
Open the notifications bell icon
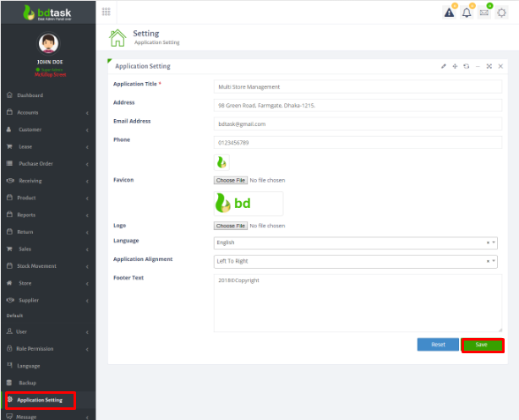coord(467,12)
